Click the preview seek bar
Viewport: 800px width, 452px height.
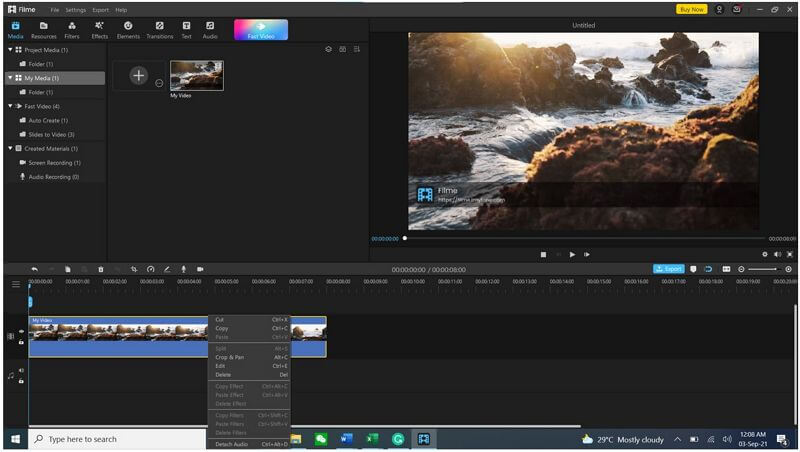tap(585, 238)
